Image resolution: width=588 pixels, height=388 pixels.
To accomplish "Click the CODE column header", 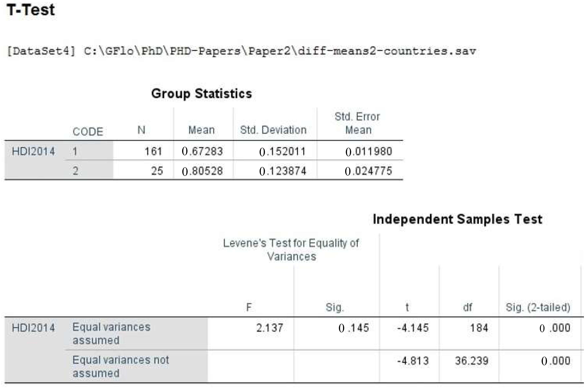I will (x=88, y=132).
